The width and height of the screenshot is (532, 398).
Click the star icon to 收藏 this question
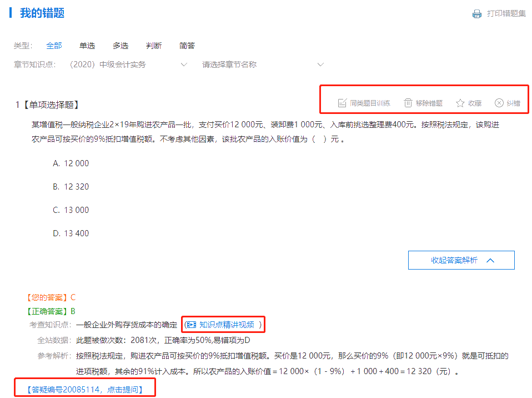459,103
